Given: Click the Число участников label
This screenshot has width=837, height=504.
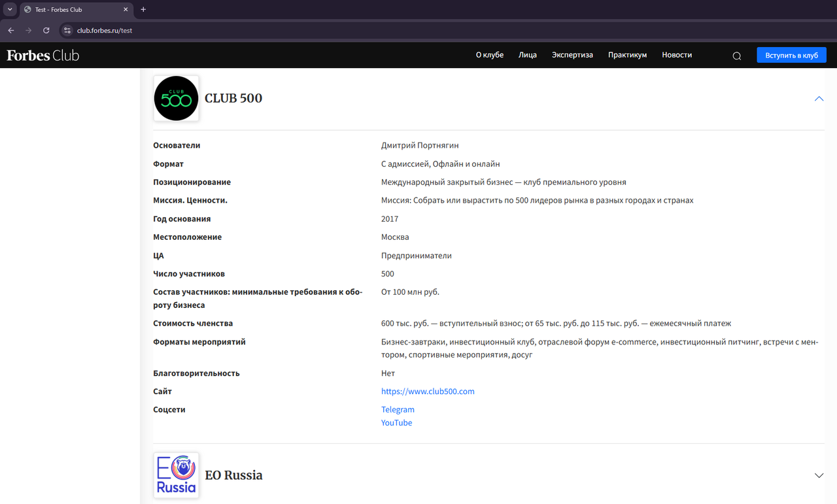Looking at the screenshot, I should pyautogui.click(x=189, y=274).
